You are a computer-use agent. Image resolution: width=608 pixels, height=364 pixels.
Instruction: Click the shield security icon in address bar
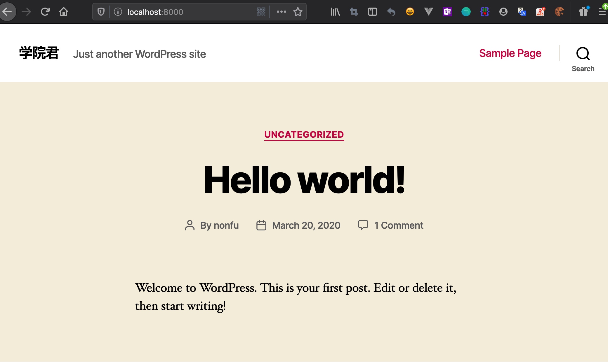coord(101,12)
